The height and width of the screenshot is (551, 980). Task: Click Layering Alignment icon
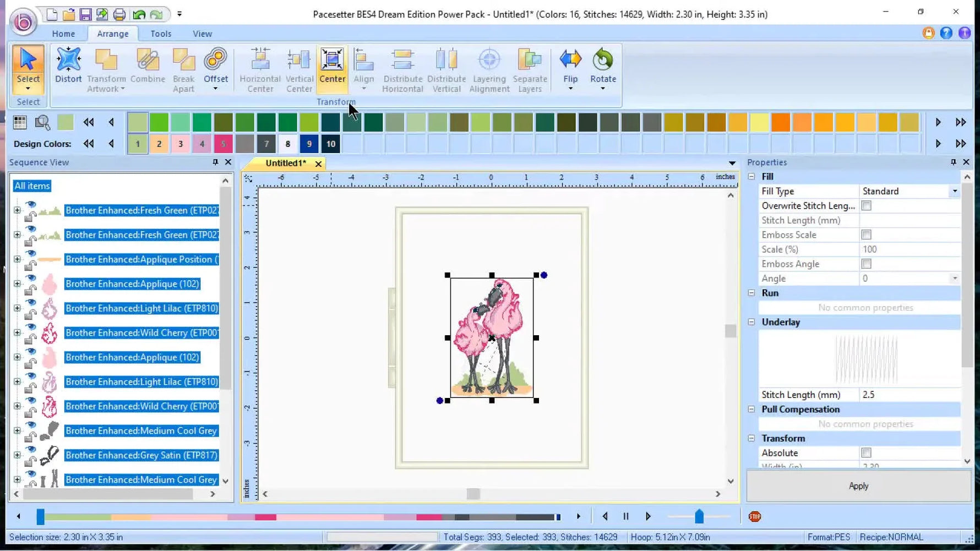click(489, 70)
